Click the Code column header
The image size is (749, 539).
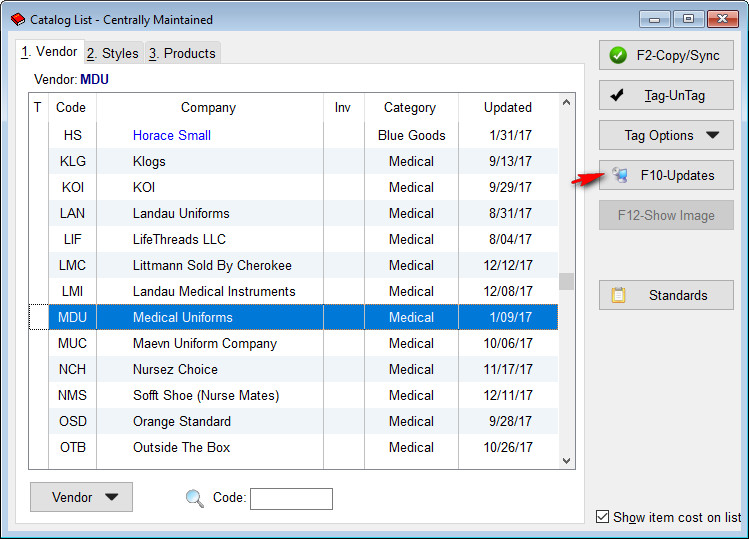71,108
